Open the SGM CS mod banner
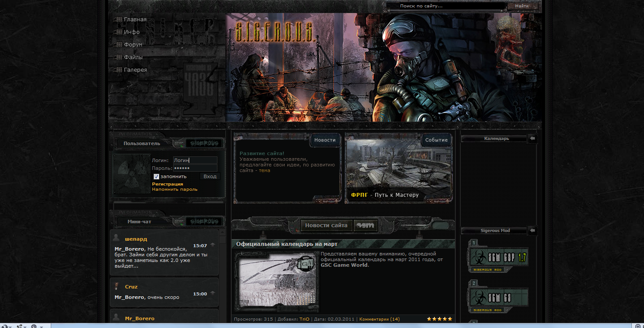Viewport: 644px width, 328px height. pyautogui.click(x=499, y=297)
